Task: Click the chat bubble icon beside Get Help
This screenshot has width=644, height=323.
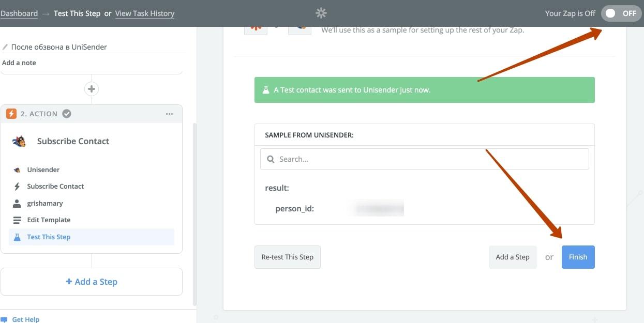Action: (4, 319)
